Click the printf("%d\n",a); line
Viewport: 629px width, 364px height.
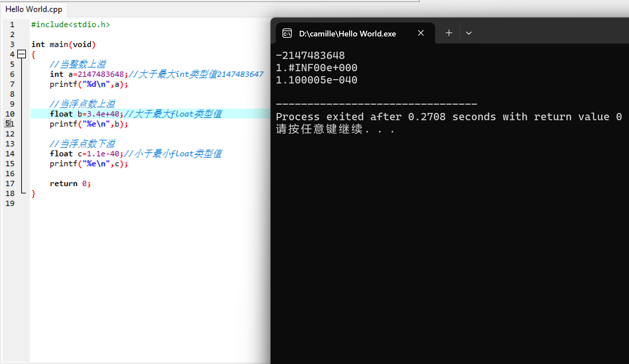click(89, 84)
